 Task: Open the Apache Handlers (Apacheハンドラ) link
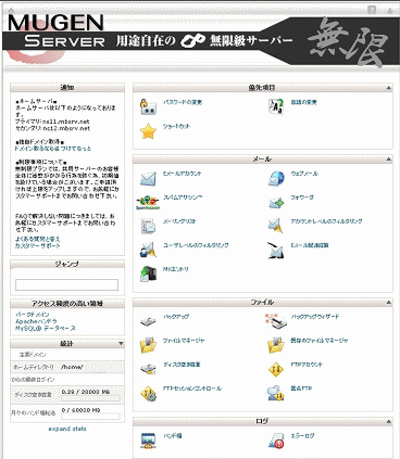click(x=36, y=321)
